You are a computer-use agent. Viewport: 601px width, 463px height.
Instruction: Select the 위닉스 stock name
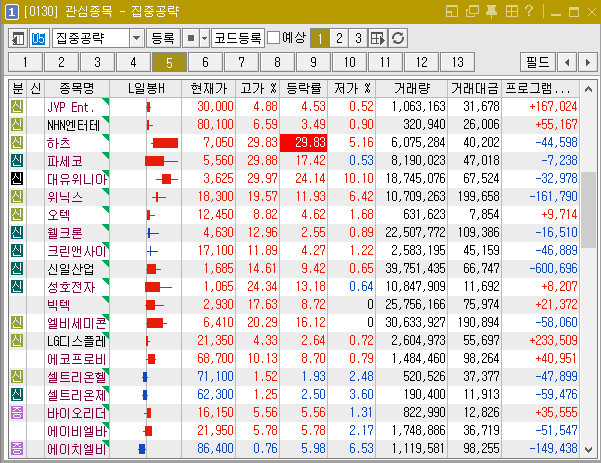coord(65,197)
